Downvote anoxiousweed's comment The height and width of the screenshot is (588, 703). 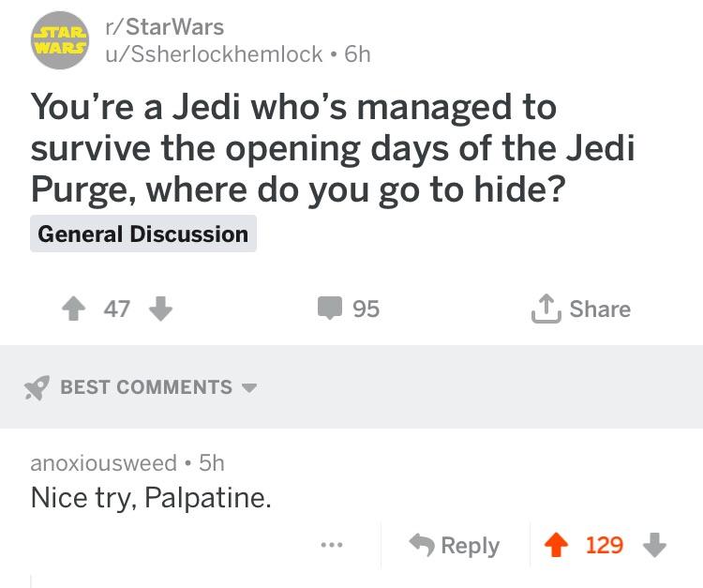click(655, 545)
